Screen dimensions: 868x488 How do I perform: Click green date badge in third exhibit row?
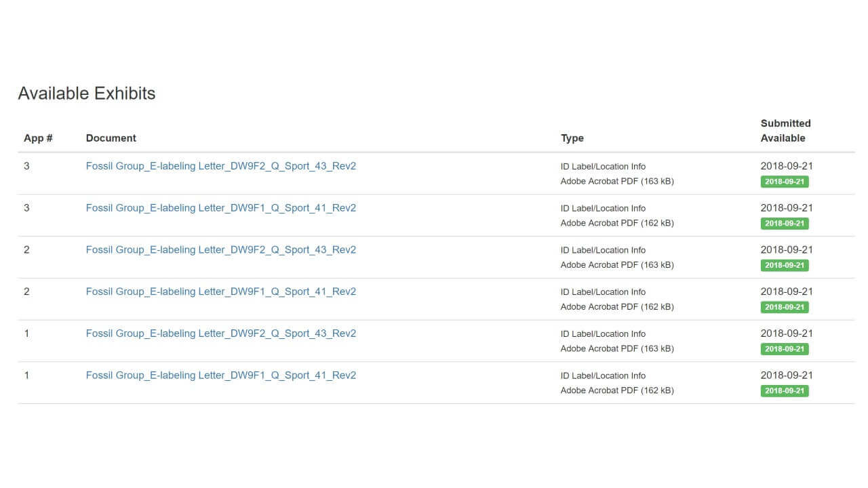point(785,266)
